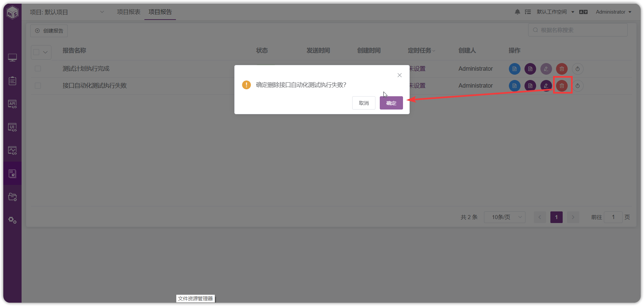644x306 pixels.
Task: Switch to the 项目报表 tab
Action: pyautogui.click(x=128, y=12)
